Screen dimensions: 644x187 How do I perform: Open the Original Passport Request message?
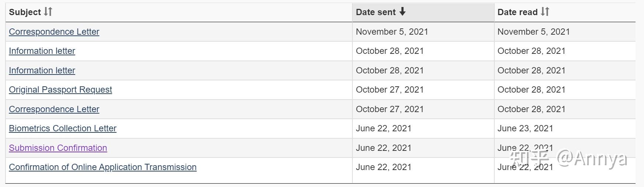pos(60,90)
